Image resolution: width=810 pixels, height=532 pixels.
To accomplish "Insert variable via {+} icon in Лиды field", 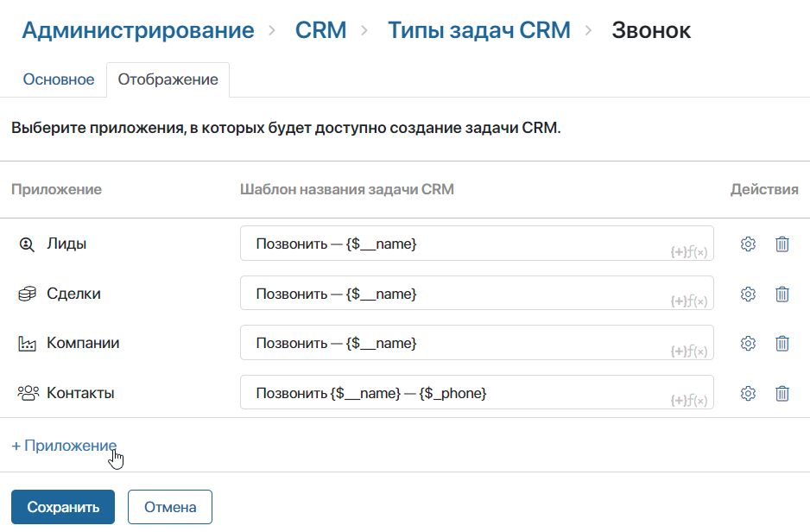I will pyautogui.click(x=678, y=252).
